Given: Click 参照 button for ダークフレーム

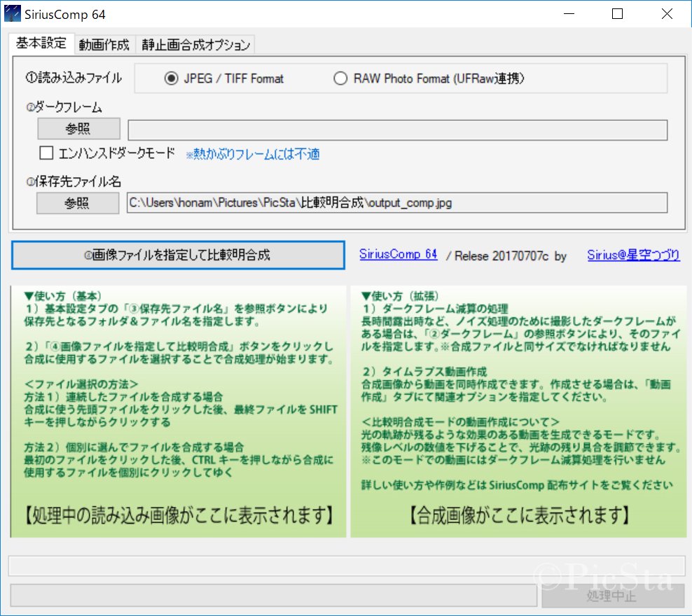Looking at the screenshot, I should coord(78,130).
